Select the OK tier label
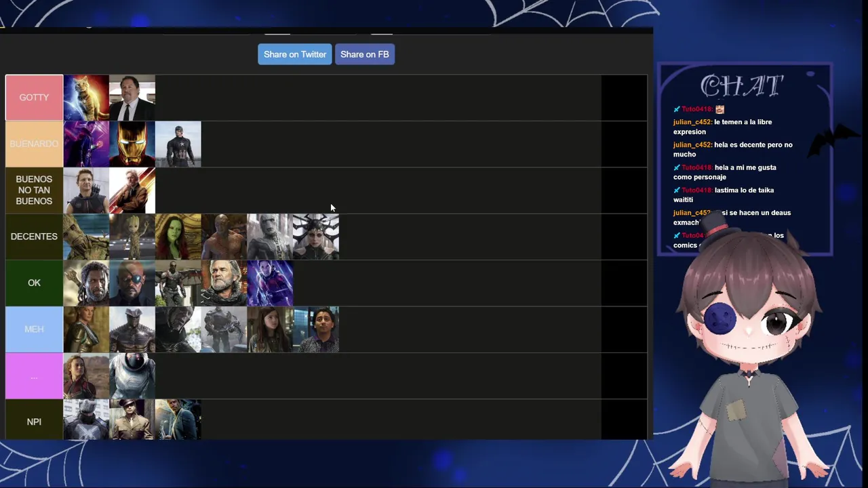 click(x=34, y=283)
